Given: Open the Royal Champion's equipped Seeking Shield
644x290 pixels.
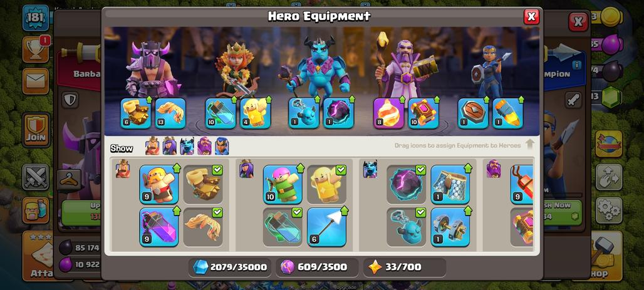Looking at the screenshot, I should [473, 113].
